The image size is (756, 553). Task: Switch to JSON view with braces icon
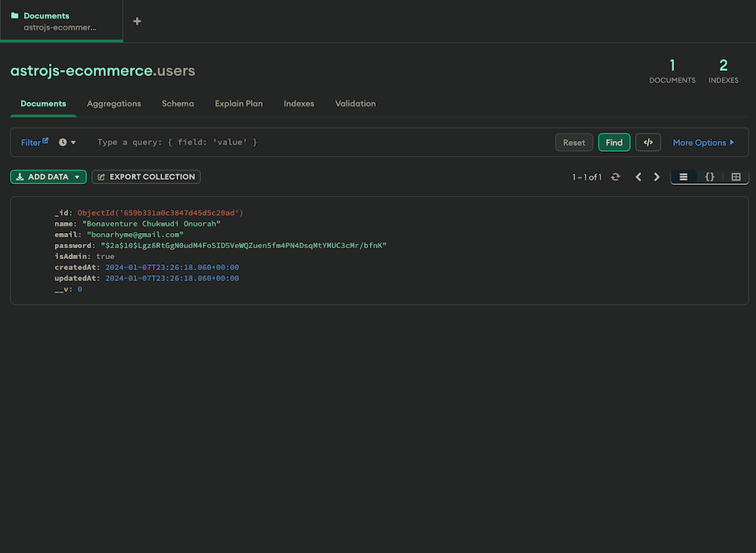click(x=710, y=176)
